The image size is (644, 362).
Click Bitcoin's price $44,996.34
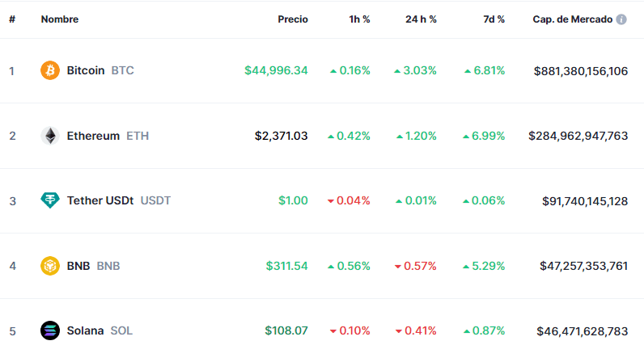tap(276, 70)
